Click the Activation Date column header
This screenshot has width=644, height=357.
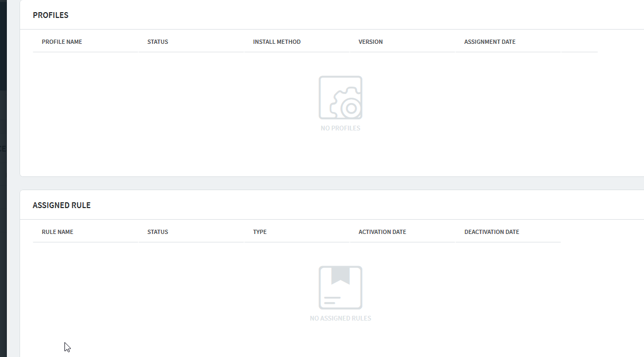coord(382,232)
